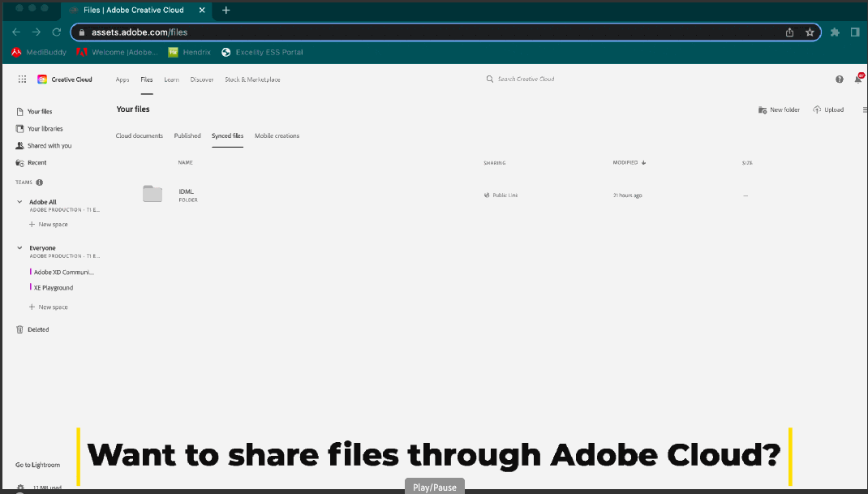Switch to the Cloud documents tab
Image resolution: width=868 pixels, height=494 pixels.
(140, 135)
